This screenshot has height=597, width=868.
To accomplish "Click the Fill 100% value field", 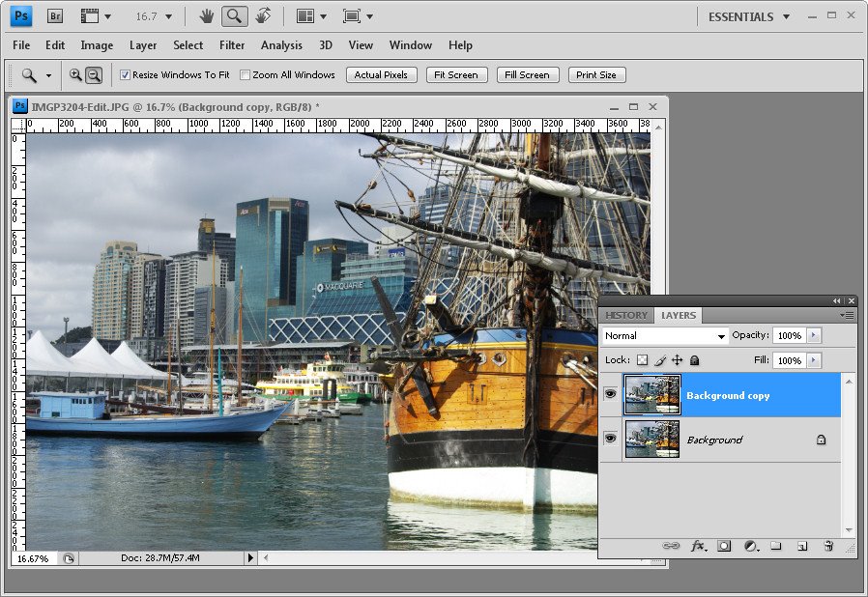I will (x=790, y=360).
